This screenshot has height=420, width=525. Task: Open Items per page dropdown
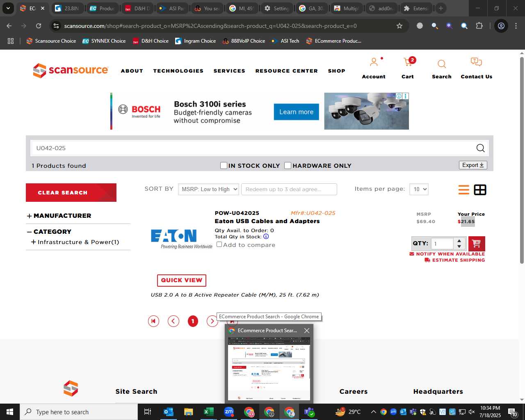pos(419,189)
